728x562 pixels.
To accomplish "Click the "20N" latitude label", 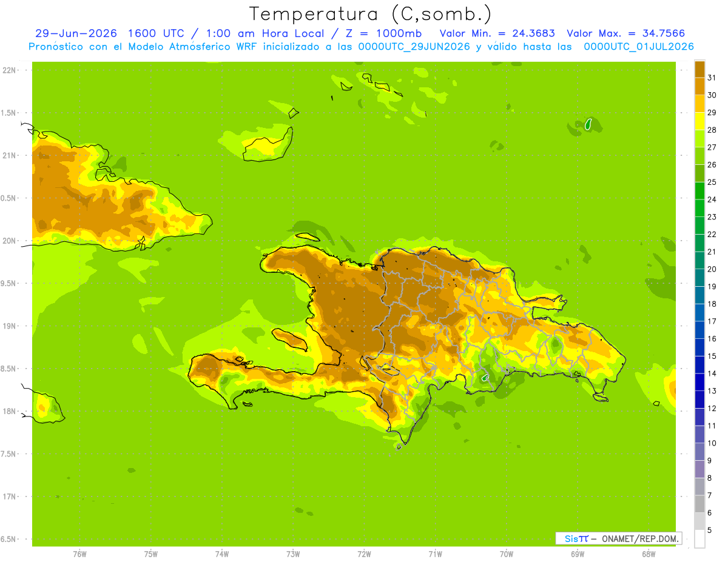I will pyautogui.click(x=10, y=241).
